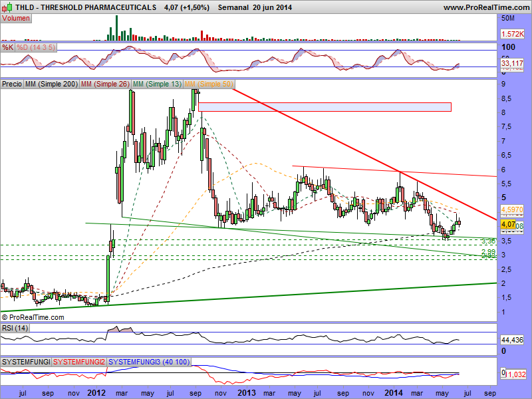The image size is (532, 399).
Task: Open the www.ProRealTime.com link
Action: click(x=486, y=7)
